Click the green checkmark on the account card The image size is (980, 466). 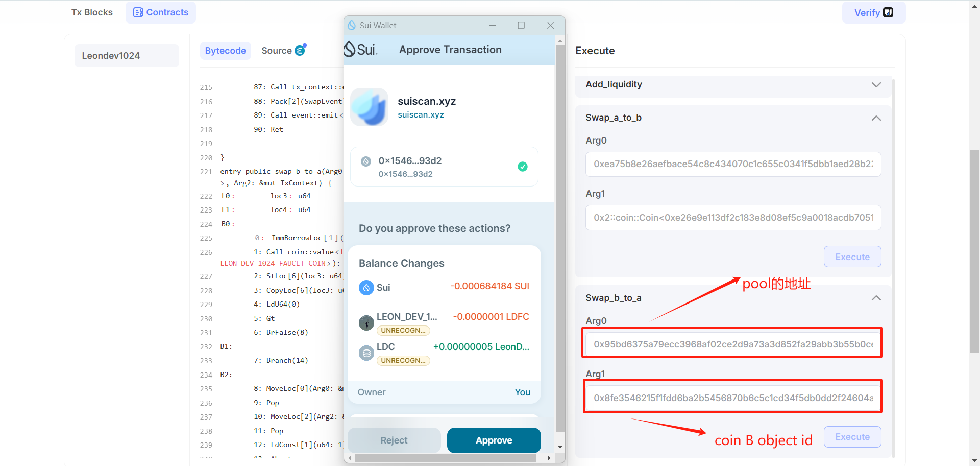pyautogui.click(x=523, y=167)
